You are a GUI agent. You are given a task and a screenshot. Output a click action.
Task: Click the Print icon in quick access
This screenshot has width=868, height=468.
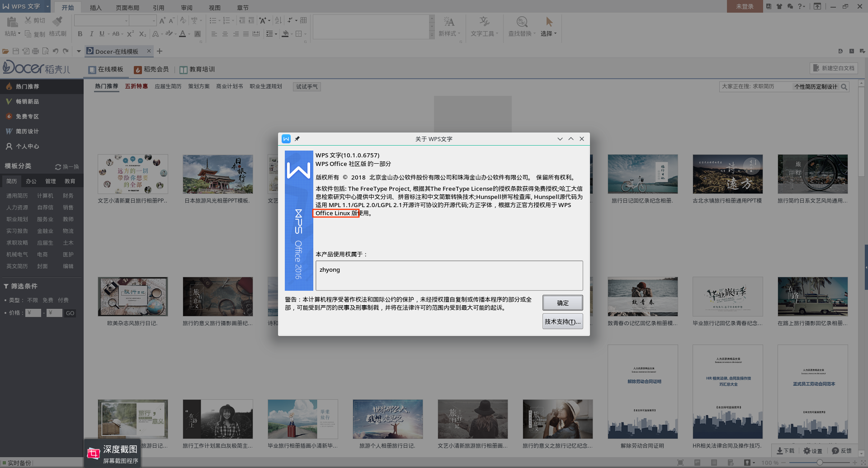coord(36,51)
